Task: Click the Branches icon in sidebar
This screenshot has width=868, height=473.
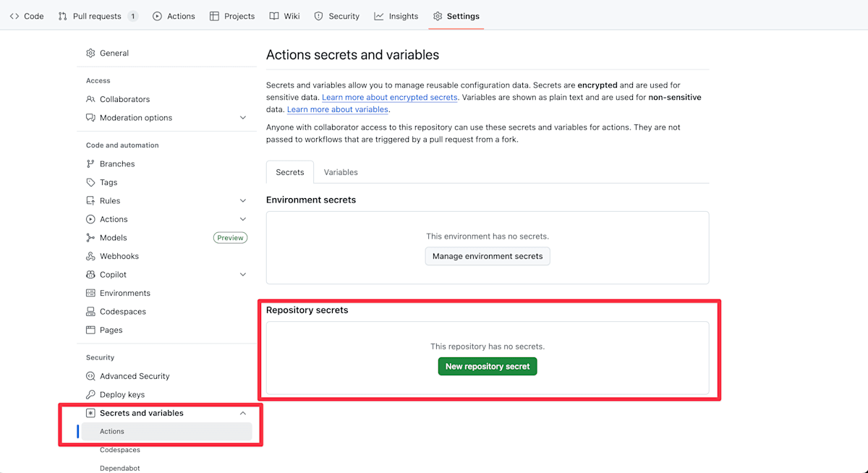Action: (x=90, y=164)
